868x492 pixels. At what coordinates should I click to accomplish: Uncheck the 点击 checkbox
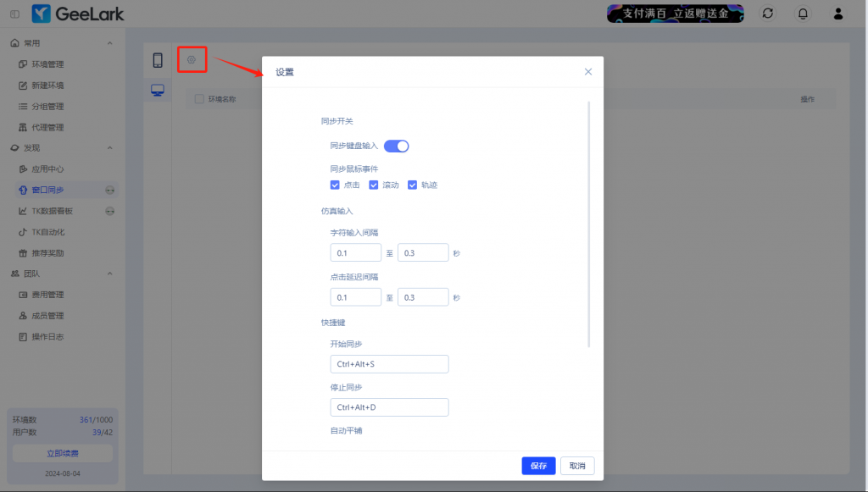(x=335, y=185)
